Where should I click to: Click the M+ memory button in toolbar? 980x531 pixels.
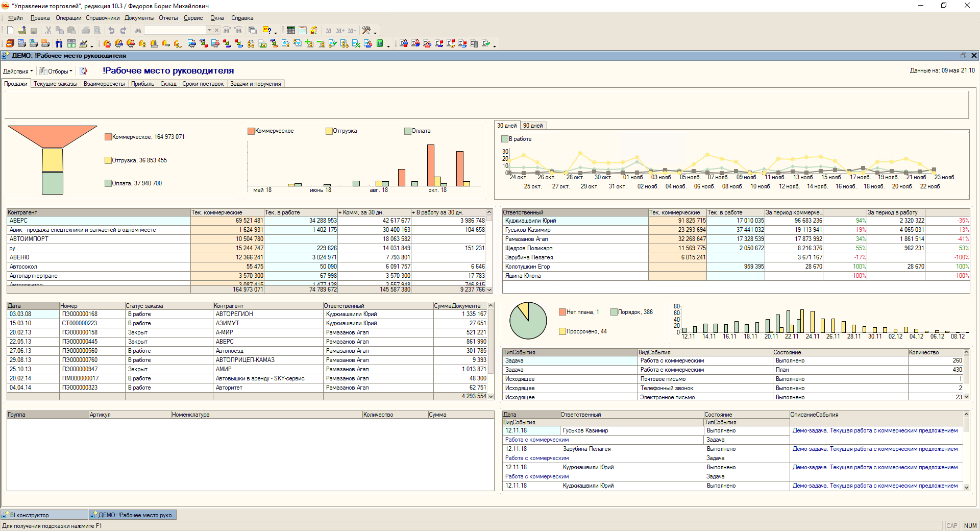[340, 31]
